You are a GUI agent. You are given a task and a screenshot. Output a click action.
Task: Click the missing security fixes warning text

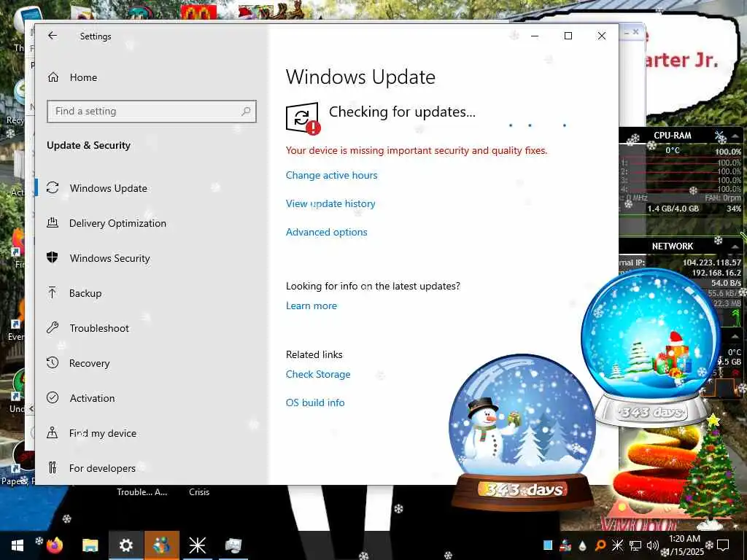(417, 150)
